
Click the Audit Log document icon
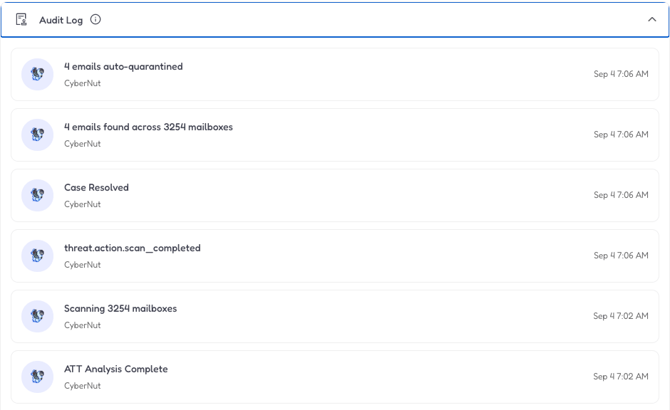[21, 20]
